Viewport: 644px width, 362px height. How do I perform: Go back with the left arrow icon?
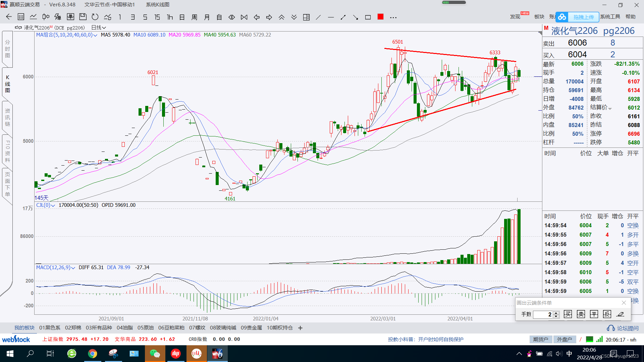(9, 17)
